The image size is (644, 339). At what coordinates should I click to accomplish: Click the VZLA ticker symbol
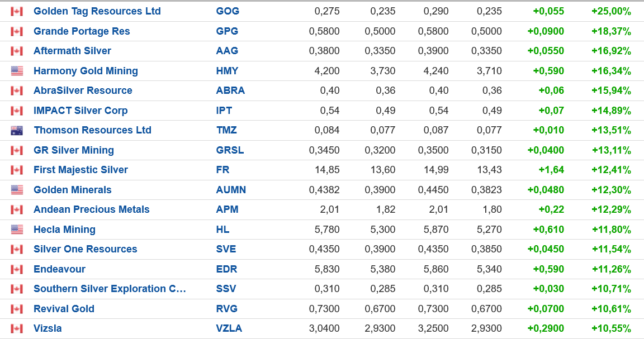229,328
